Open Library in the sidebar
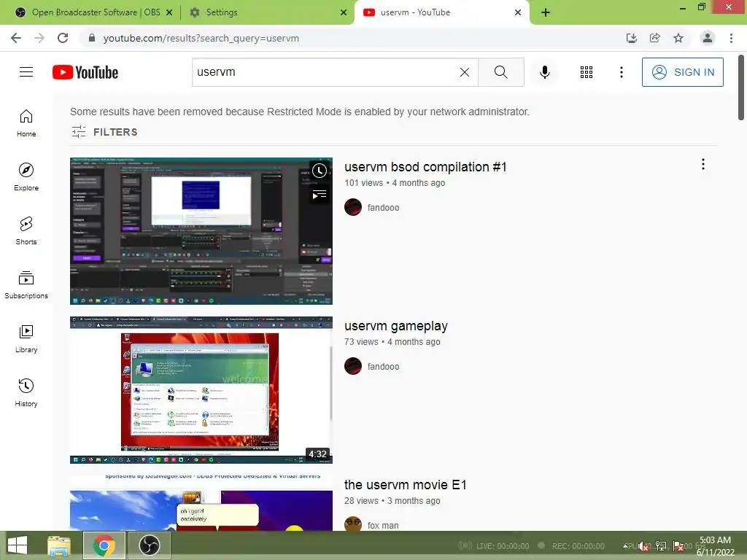The image size is (747, 560). coord(26,338)
